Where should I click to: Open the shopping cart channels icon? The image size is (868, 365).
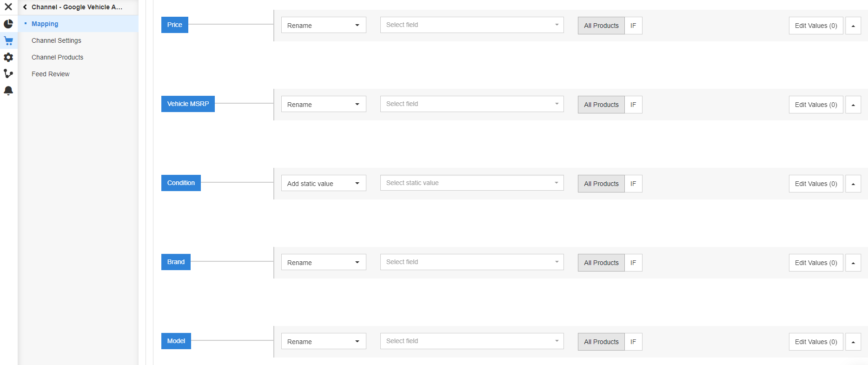[8, 40]
